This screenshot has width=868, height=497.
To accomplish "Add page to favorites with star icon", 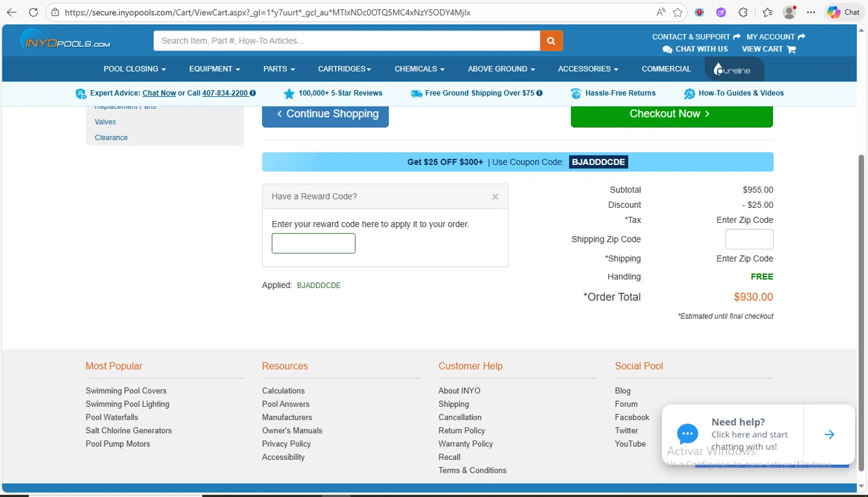I will coord(678,12).
